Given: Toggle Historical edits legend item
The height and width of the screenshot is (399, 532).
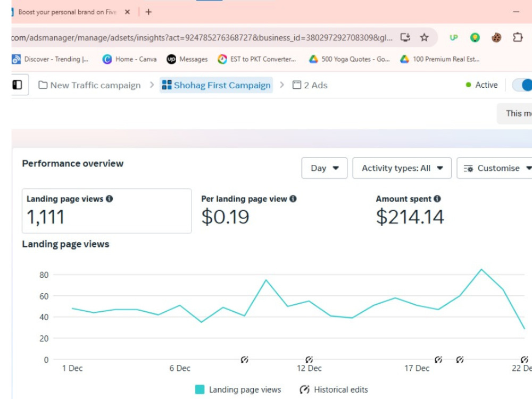Looking at the screenshot, I should click(334, 389).
